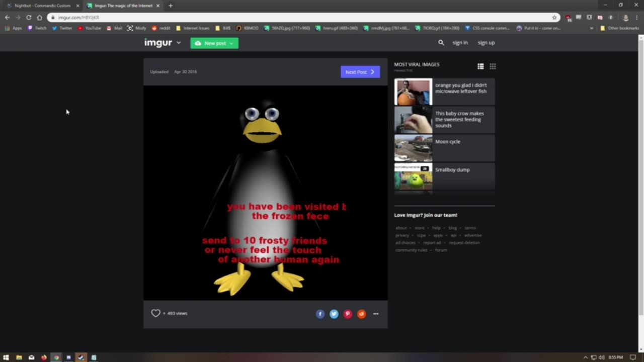
Task: Click the browser back arrow
Action: coord(7,18)
